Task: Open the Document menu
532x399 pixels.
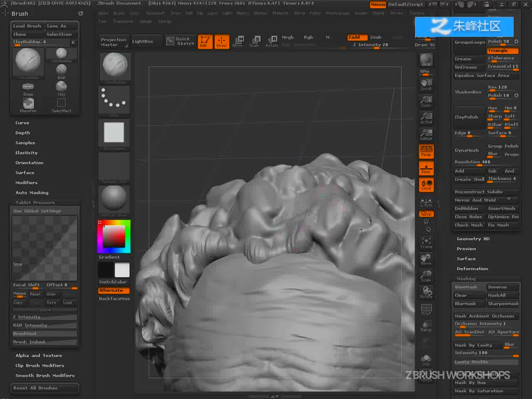Action: pos(155,13)
